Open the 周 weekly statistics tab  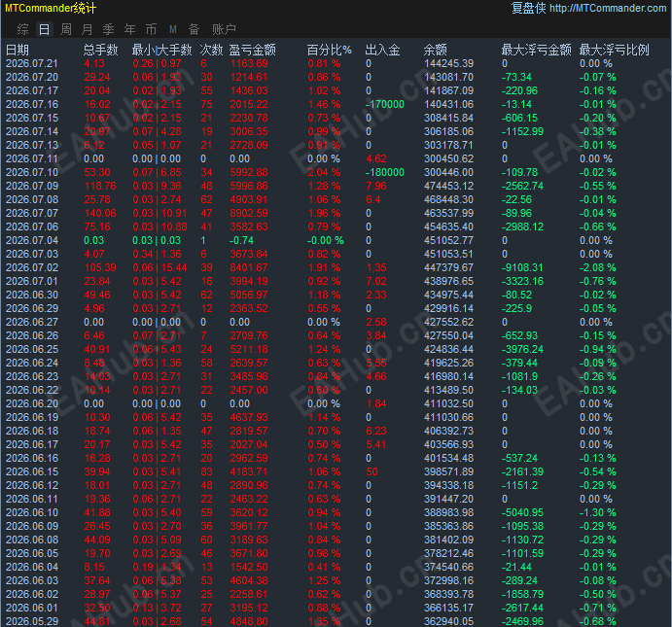(65, 29)
